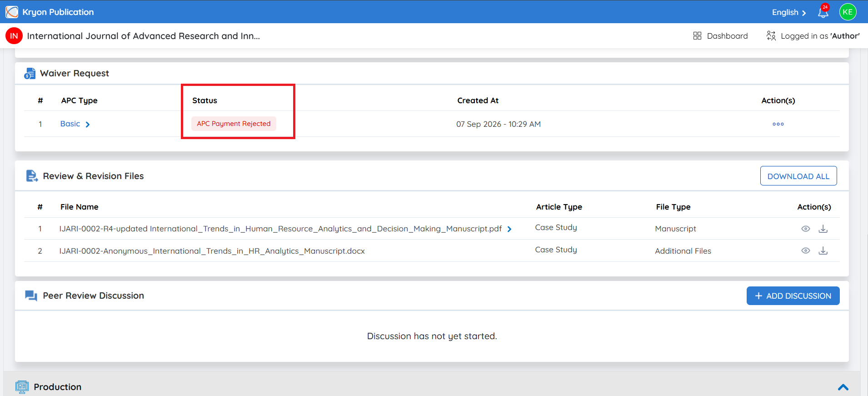The height and width of the screenshot is (396, 868).
Task: Preview the IJARI-0002-R4 manuscript PDF with eye icon
Action: click(806, 229)
